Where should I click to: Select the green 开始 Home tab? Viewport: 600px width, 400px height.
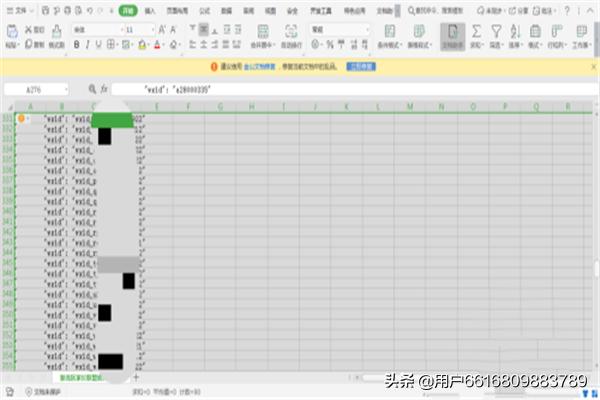coord(128,11)
